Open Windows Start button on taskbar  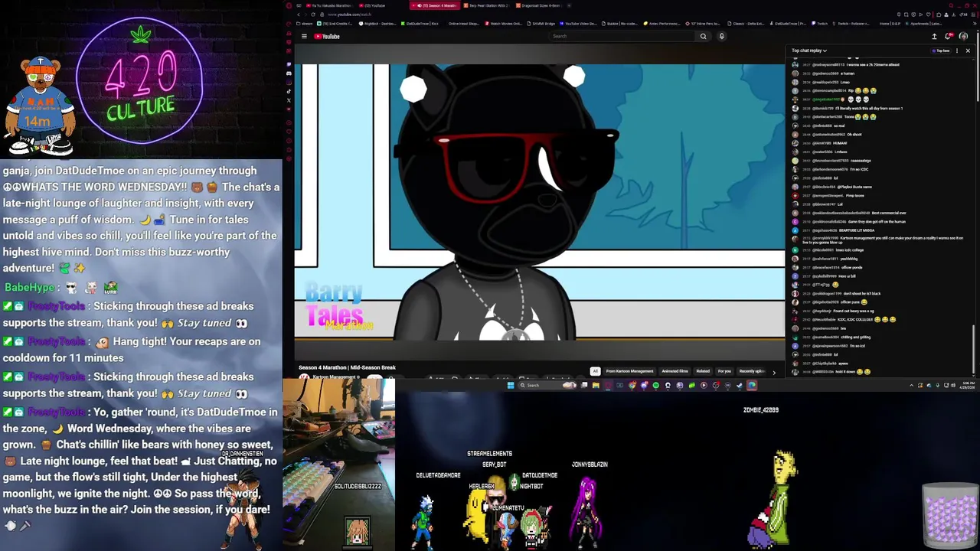511,385
